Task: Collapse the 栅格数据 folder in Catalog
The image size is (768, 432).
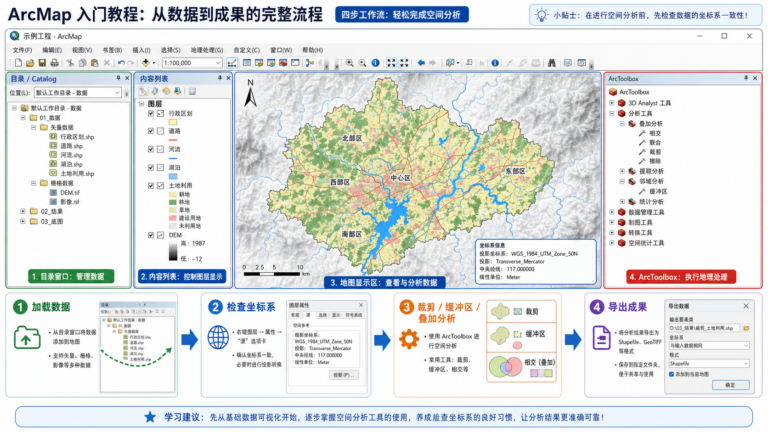Action: point(34,183)
